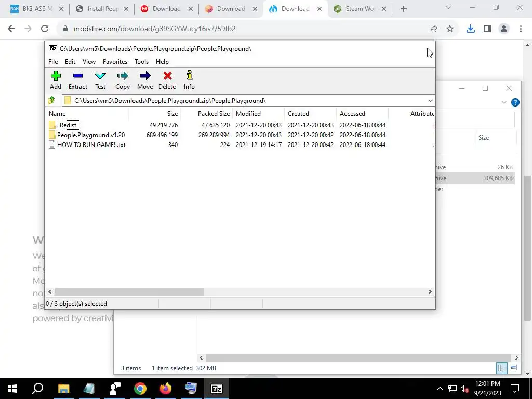Open the Explorer help icon
Image resolution: width=532 pixels, height=399 pixels.
pos(515,102)
